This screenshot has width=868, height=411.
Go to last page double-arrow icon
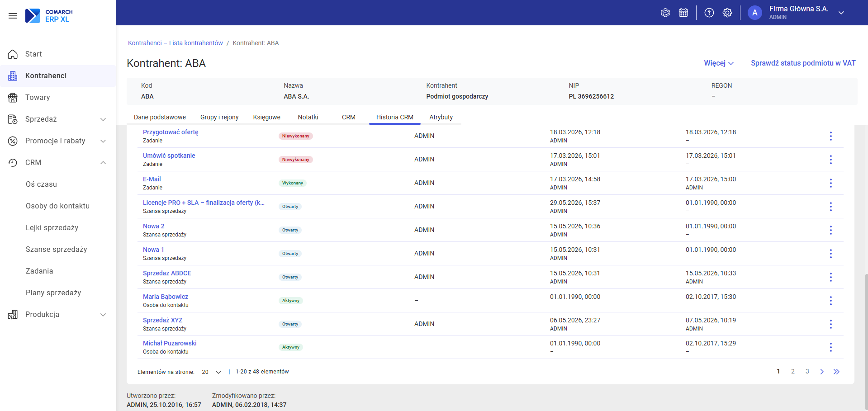click(836, 372)
